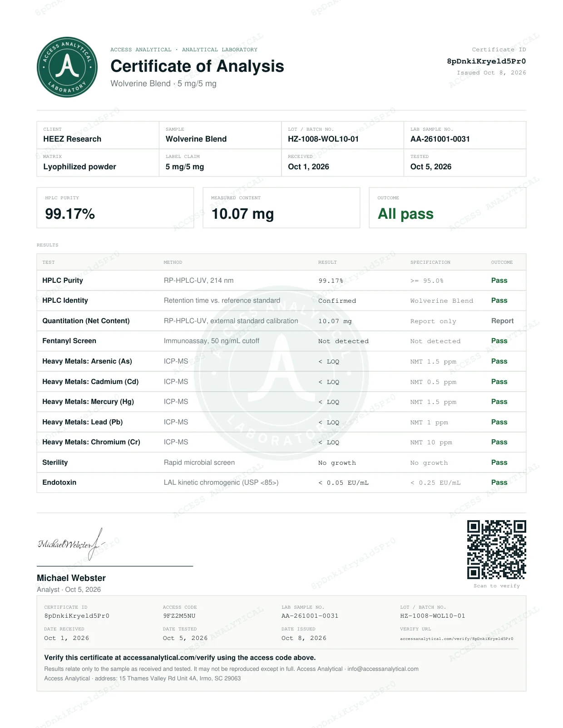This screenshot has width=563, height=728.
Task: Click Michael Webster's handwritten signature
Action: click(71, 544)
